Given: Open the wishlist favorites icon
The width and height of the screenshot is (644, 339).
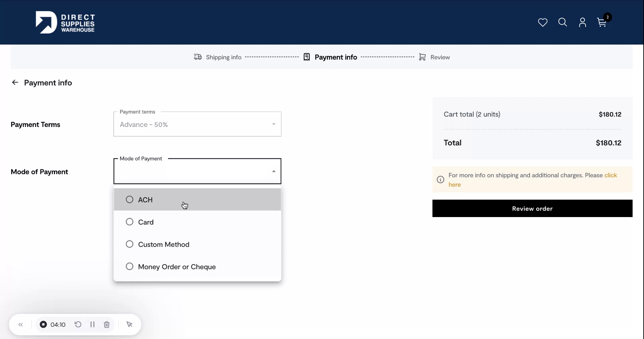Looking at the screenshot, I should (x=542, y=22).
